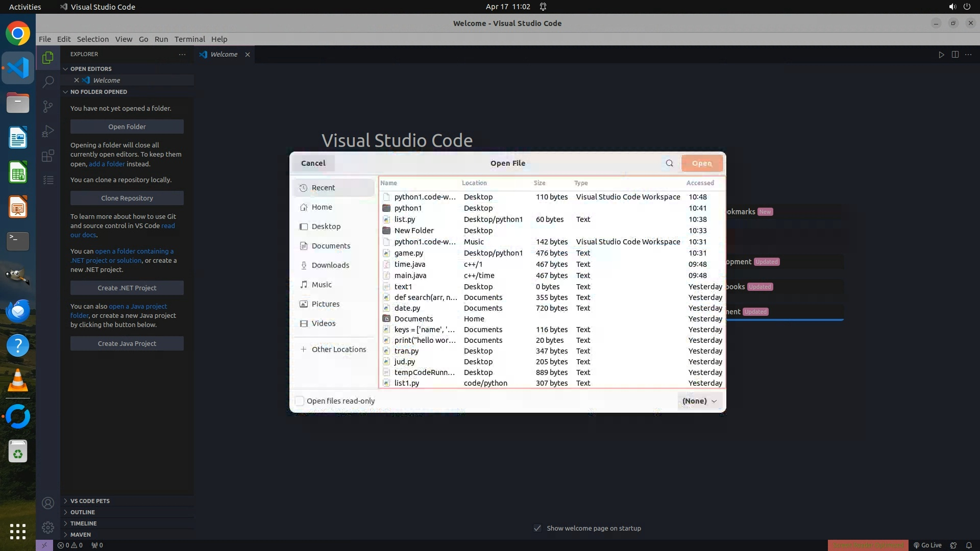Enable Open files read-only checkbox
Screen dimensions: 980x551
300,401
